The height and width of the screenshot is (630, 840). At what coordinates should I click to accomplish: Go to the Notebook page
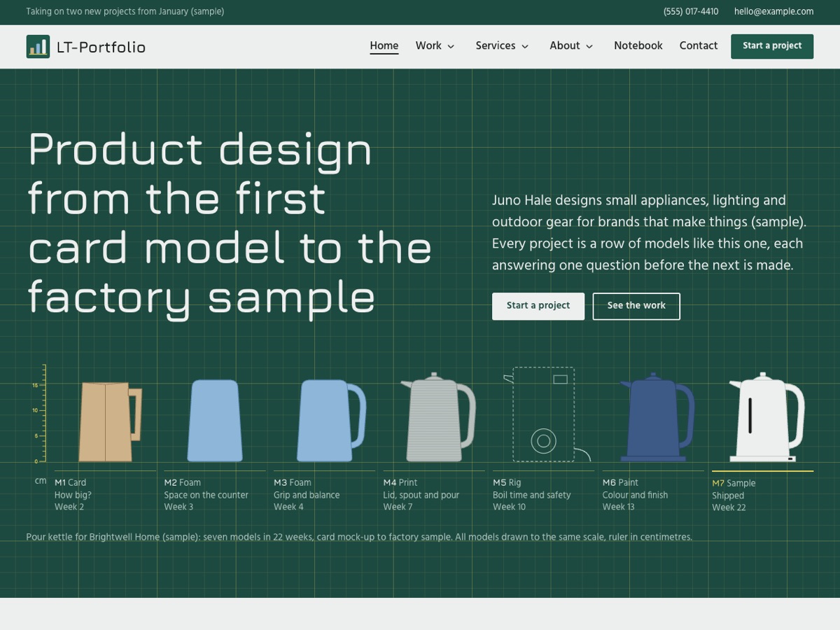point(638,45)
